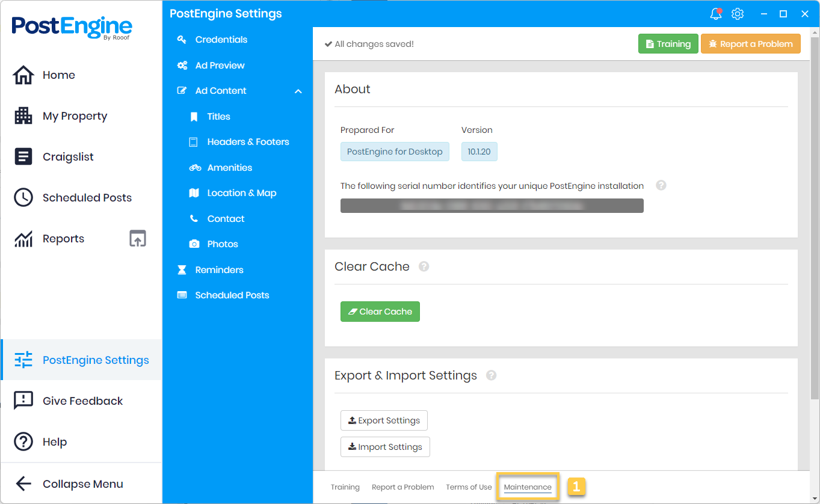820x504 pixels.
Task: Click the Scheduled Posts clock icon
Action: coord(23,197)
